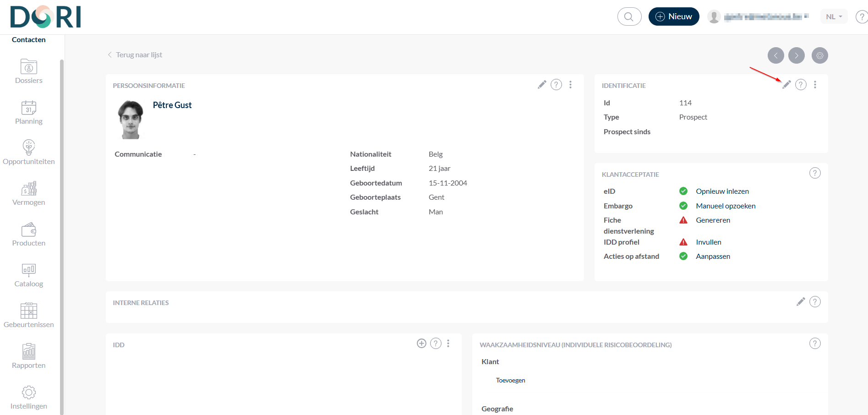Open Dossiers in the sidebar
Viewport: 868px width, 415px height.
(x=29, y=71)
